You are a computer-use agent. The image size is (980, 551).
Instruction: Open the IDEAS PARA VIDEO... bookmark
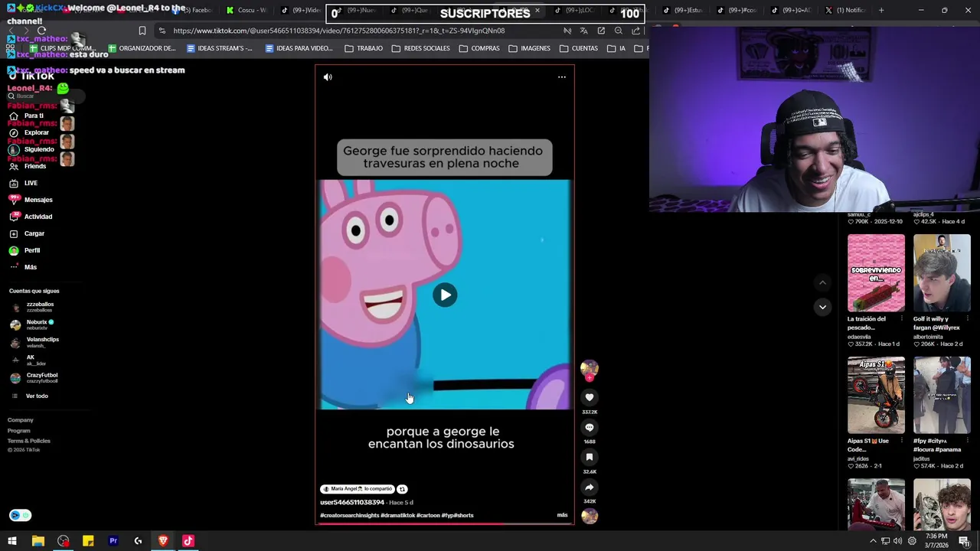pyautogui.click(x=299, y=48)
